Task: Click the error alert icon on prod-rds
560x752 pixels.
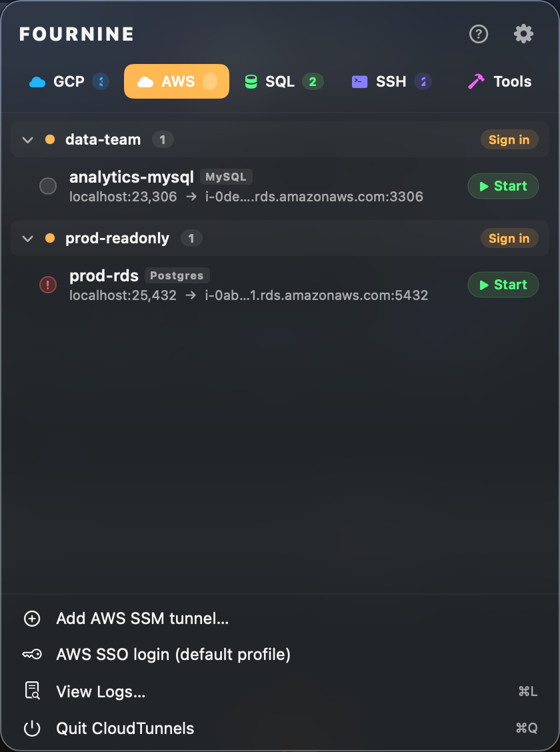Action: tap(47, 285)
